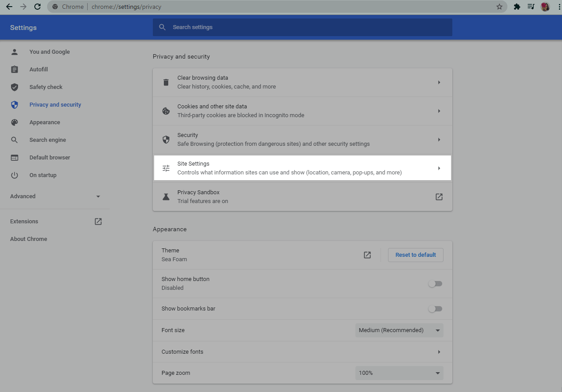562x392 pixels.
Task: Select Appearance in the sidebar
Action: [x=44, y=122]
